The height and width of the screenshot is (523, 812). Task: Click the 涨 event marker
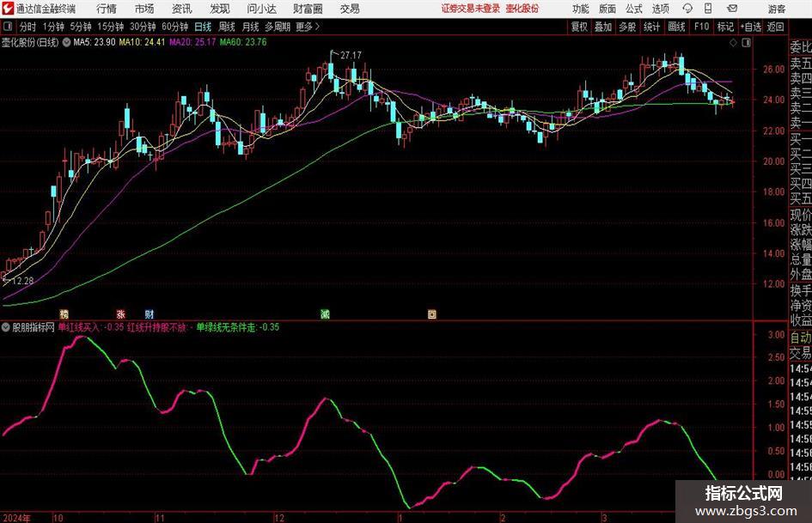(120, 313)
